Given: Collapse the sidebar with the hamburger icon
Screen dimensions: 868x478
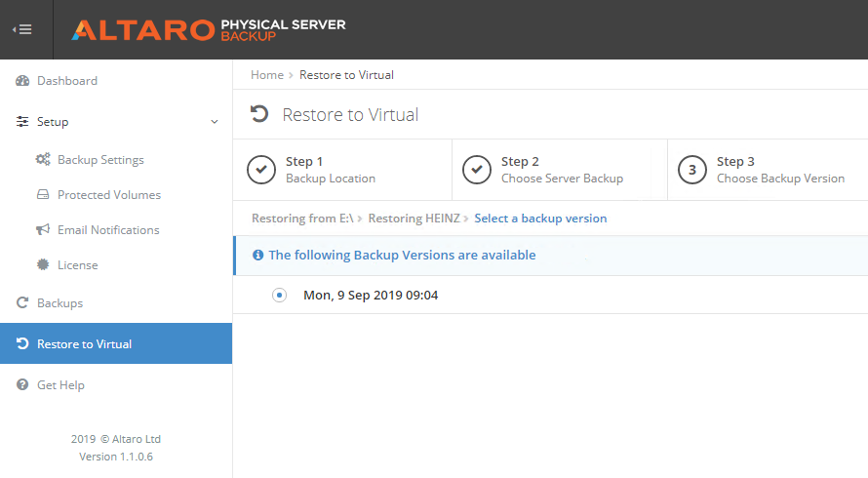Looking at the screenshot, I should pyautogui.click(x=21, y=29).
